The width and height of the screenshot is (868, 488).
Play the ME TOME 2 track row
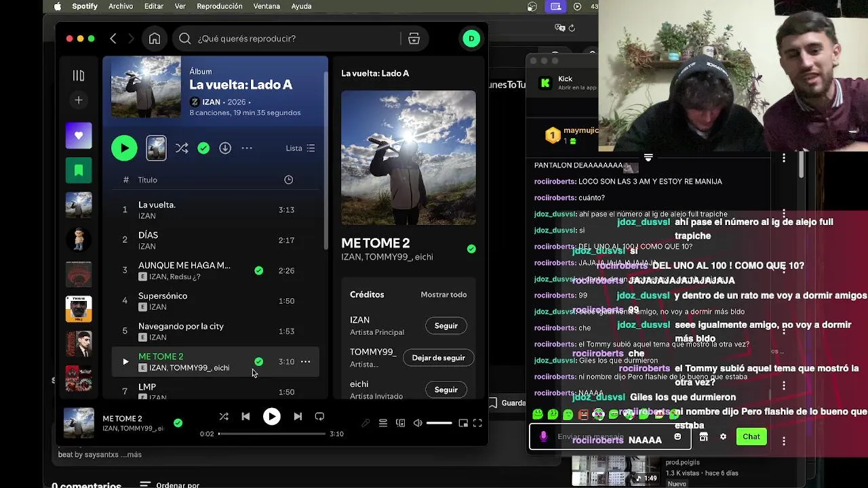click(x=125, y=362)
